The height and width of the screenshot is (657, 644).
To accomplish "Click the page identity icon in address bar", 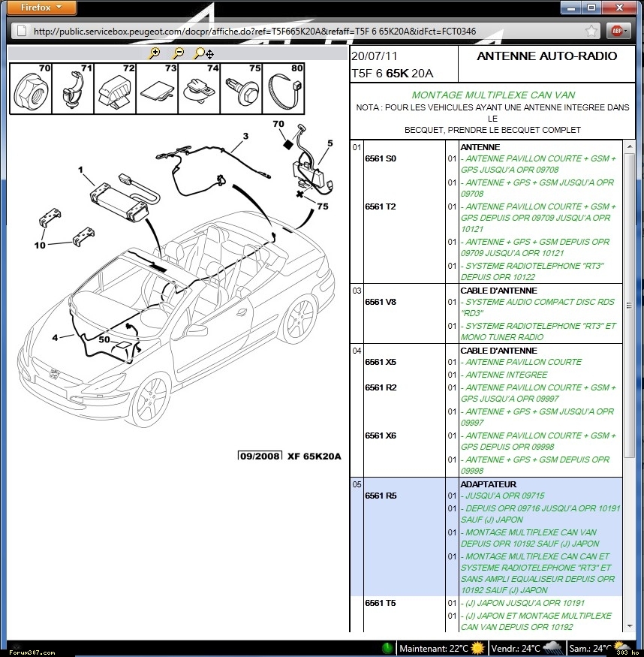I will [x=22, y=31].
